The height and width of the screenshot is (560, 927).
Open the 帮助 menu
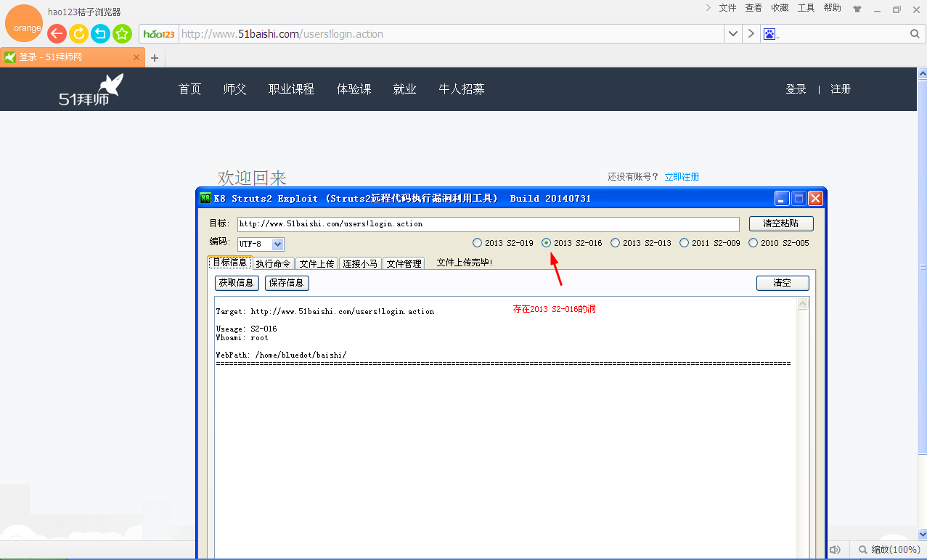[x=832, y=8]
